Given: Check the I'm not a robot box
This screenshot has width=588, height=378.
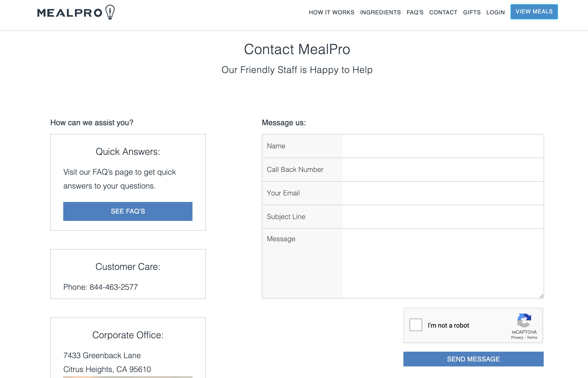Looking at the screenshot, I should point(416,325).
